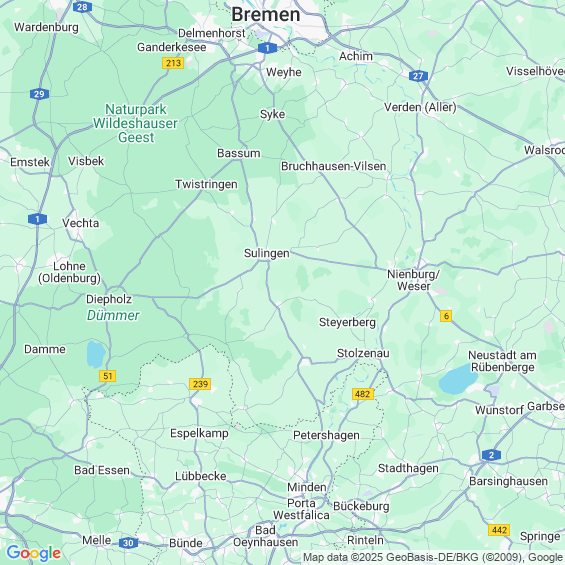Click the yellow 239 road shield
This screenshot has width=565, height=565.
click(200, 384)
